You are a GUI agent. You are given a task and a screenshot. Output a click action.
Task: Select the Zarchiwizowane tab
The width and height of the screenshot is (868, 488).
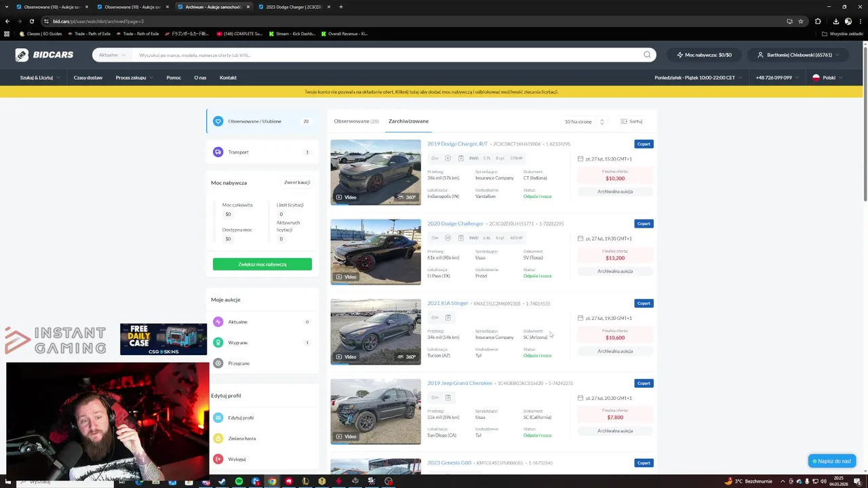point(408,121)
